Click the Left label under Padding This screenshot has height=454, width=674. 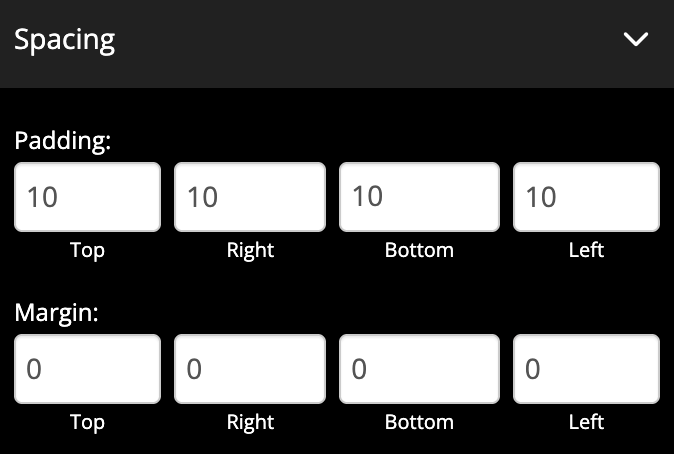point(586,250)
